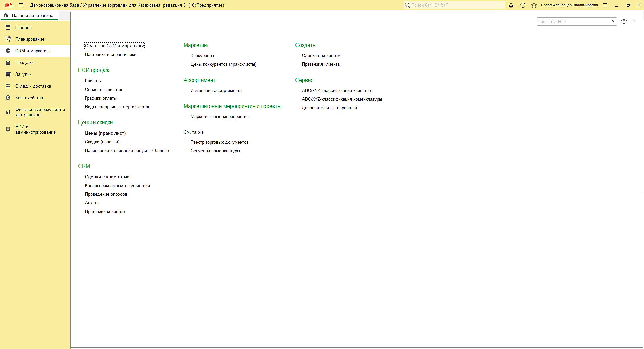Open Настройки и справочники
Image resolution: width=644 pixels, height=349 pixels.
click(110, 54)
